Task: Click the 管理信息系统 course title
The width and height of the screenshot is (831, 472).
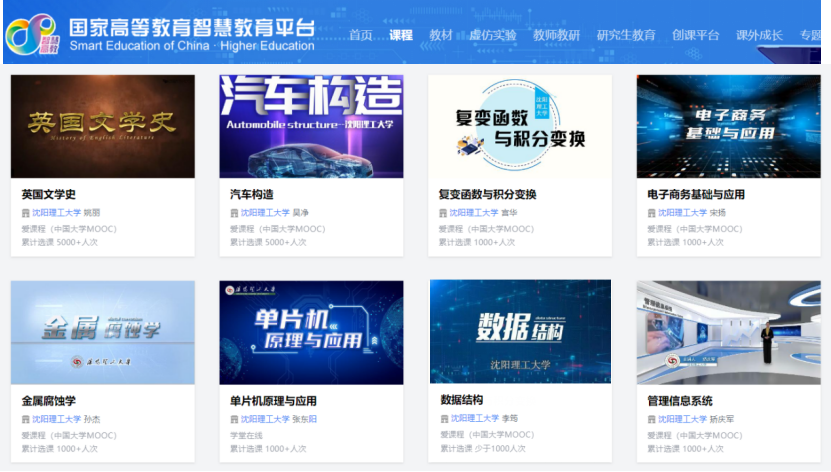Action: tap(680, 401)
